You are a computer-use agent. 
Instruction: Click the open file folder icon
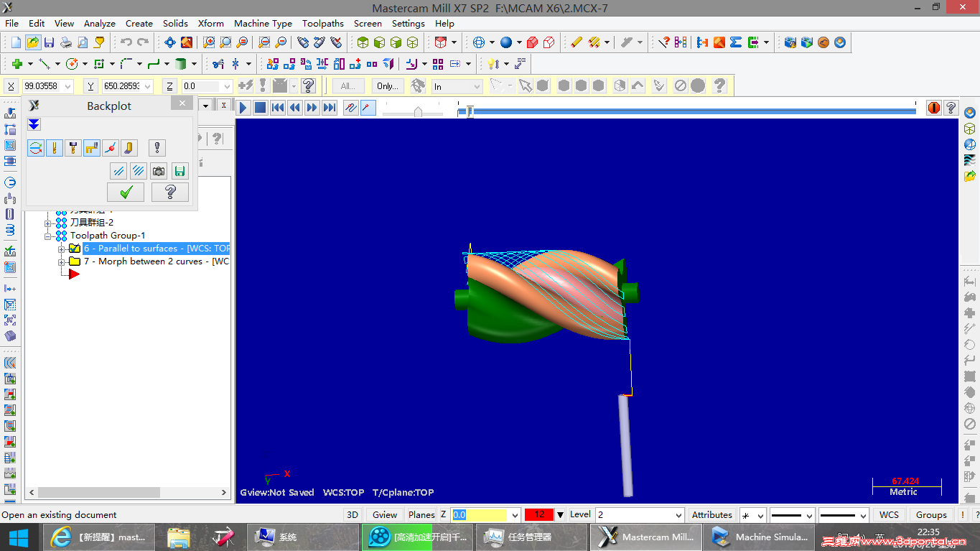(32, 42)
